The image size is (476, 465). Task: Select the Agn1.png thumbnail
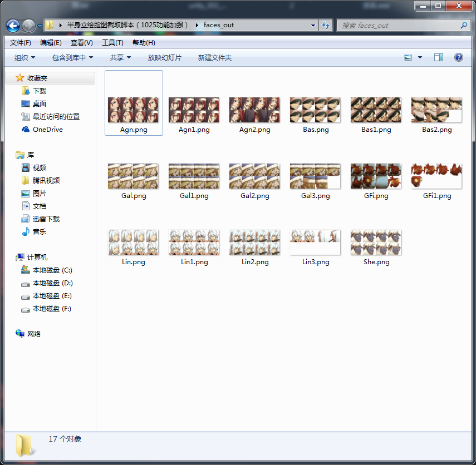[194, 110]
